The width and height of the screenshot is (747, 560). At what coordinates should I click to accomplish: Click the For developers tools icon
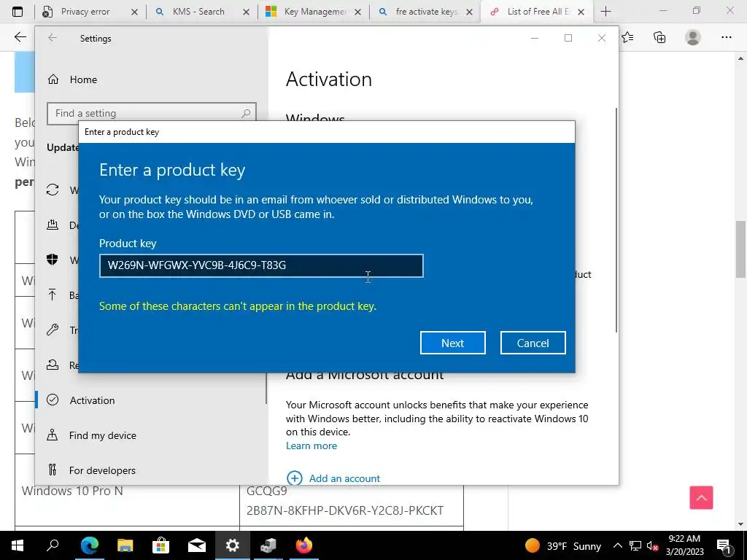coord(53,470)
